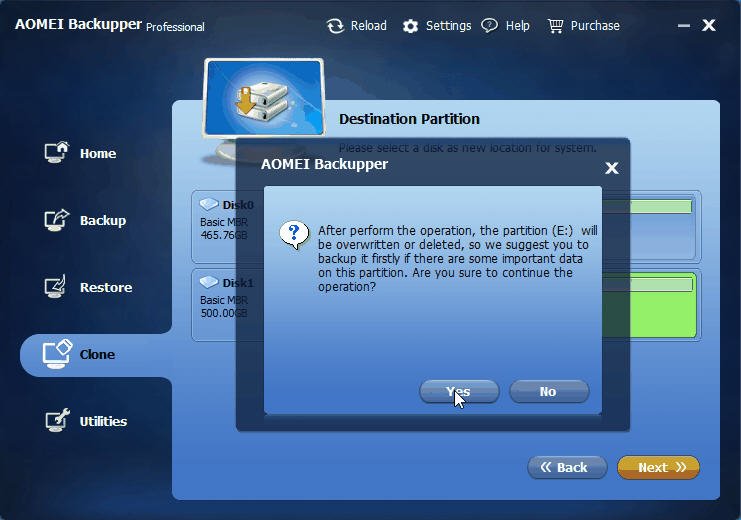
Task: Click the Home monitor icon in sidebar
Action: point(57,152)
